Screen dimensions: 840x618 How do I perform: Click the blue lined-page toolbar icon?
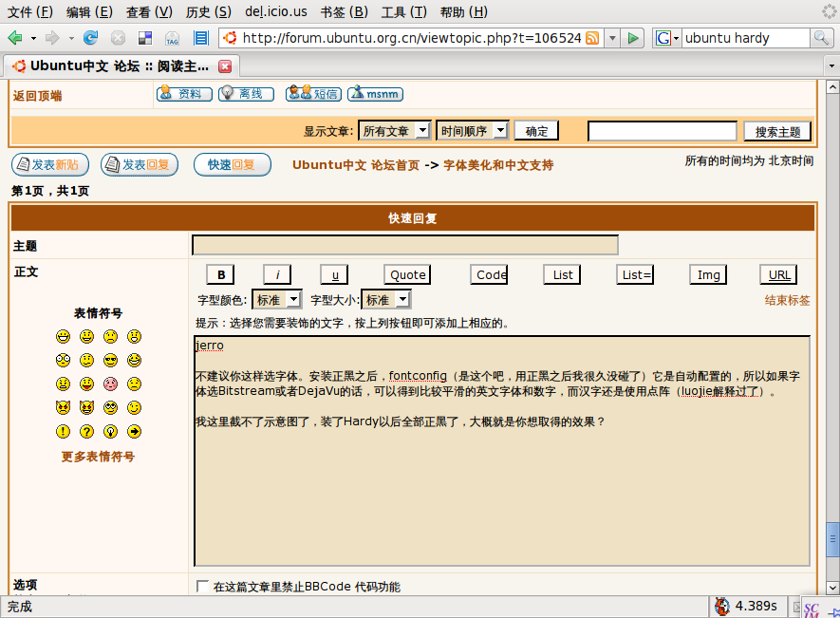click(201, 38)
